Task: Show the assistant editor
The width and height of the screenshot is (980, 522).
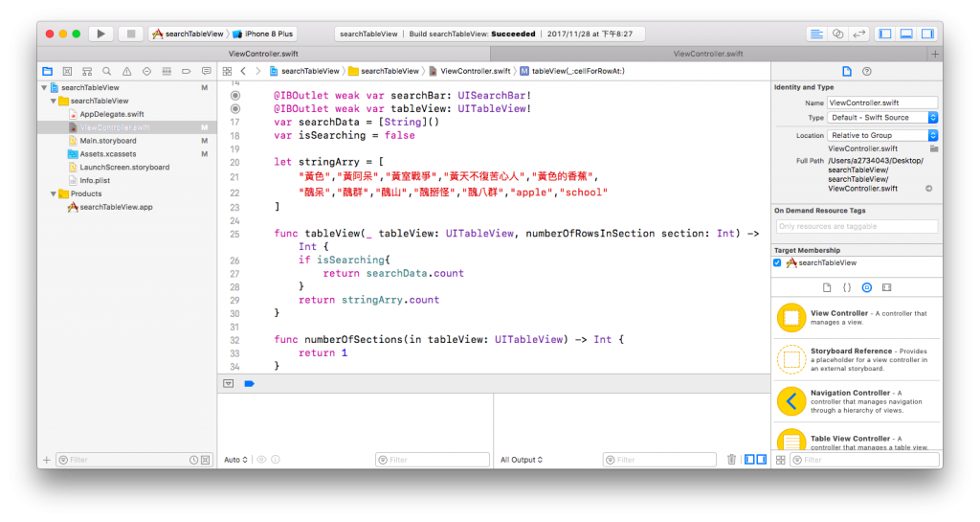Action: pos(837,34)
